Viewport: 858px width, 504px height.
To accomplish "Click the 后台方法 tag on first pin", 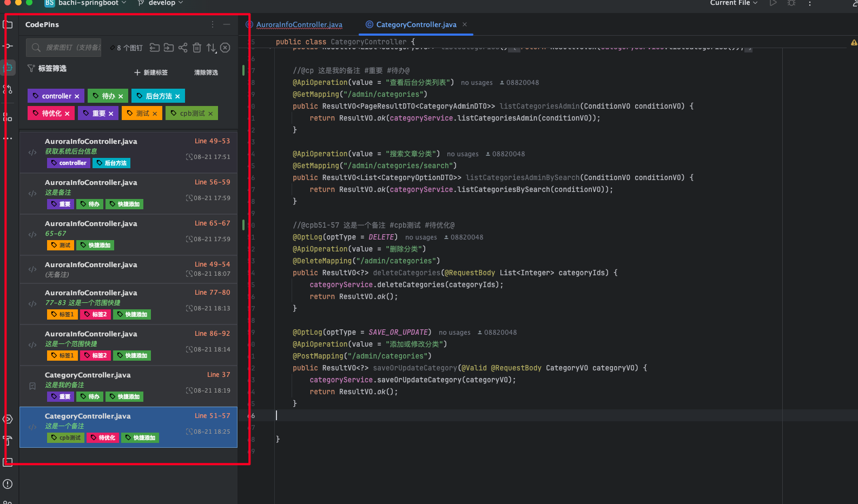I will coord(111,163).
